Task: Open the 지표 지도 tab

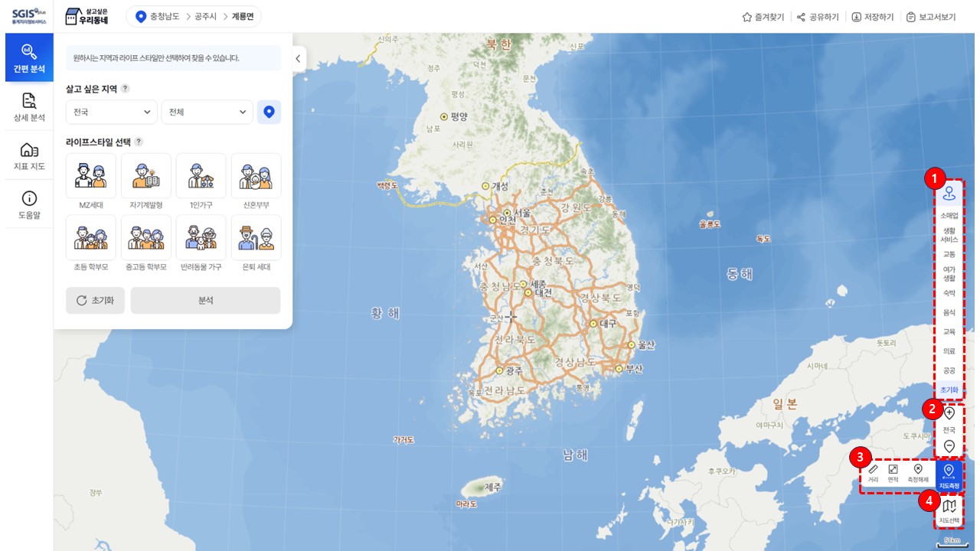Action: coord(29,155)
